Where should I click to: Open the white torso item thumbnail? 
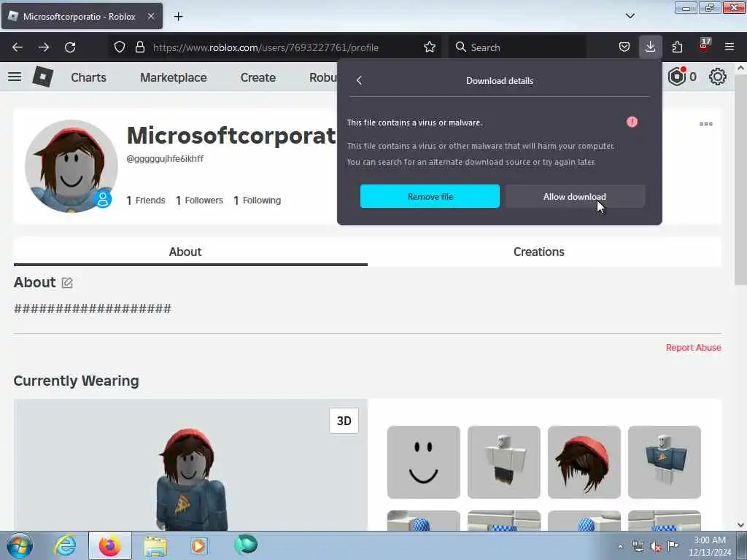pos(503,462)
